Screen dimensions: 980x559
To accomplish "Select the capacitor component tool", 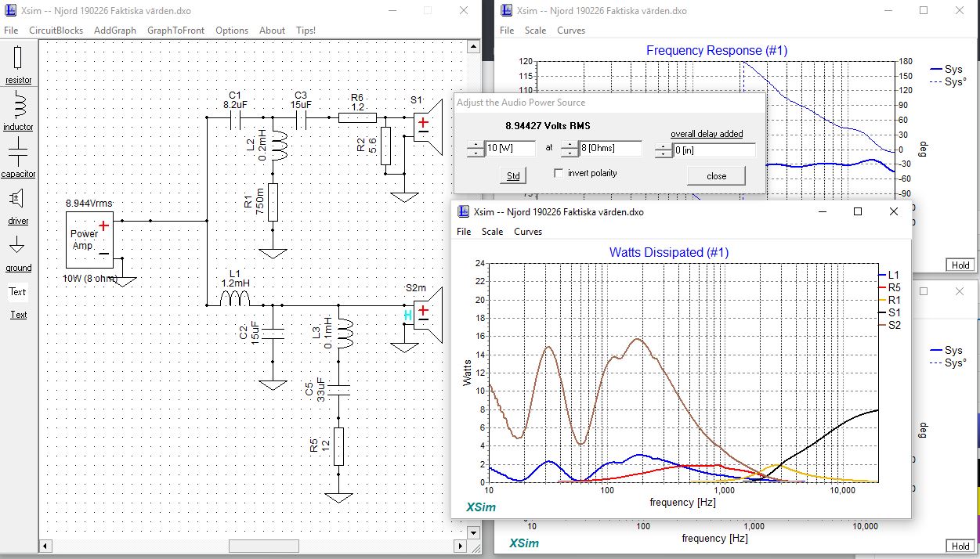I will (19, 158).
